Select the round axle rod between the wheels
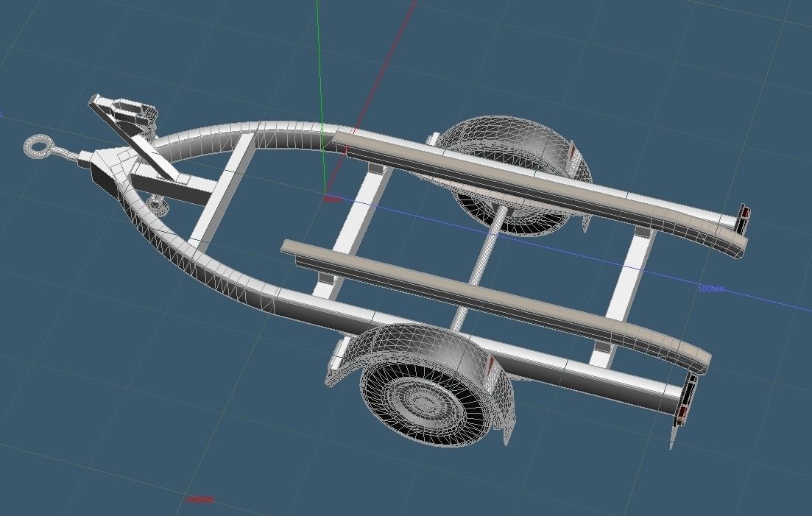Viewport: 812px width, 516px height. 480,268
